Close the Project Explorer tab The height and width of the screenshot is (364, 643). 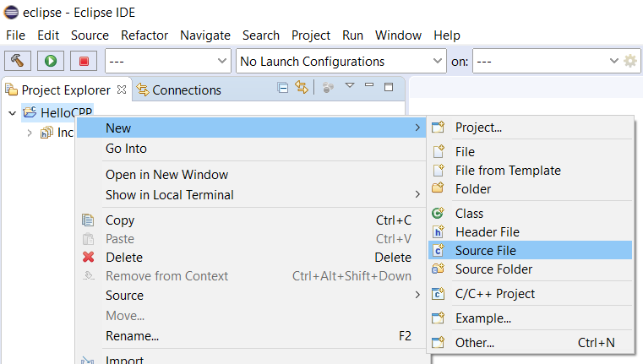[122, 90]
